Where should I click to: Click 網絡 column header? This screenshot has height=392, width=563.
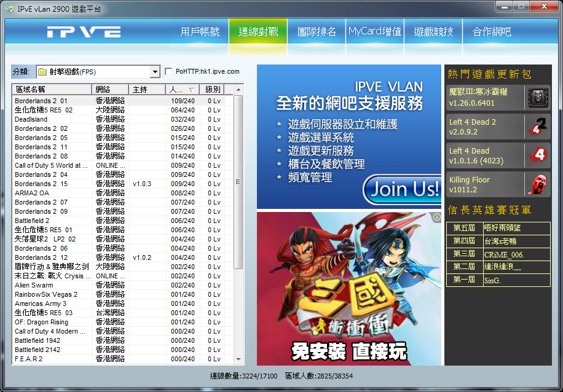[x=110, y=89]
